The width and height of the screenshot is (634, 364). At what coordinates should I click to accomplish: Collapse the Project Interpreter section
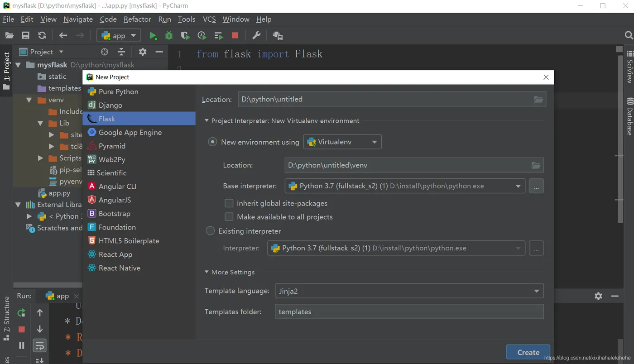(207, 121)
